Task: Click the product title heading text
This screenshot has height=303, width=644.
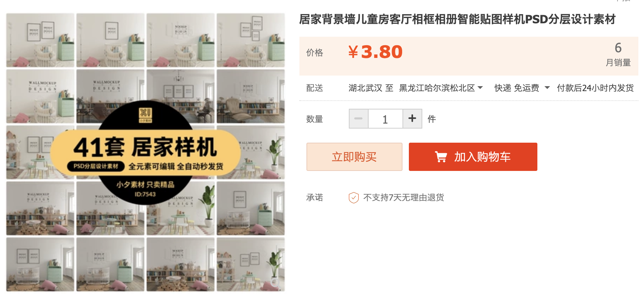Action: point(457,19)
